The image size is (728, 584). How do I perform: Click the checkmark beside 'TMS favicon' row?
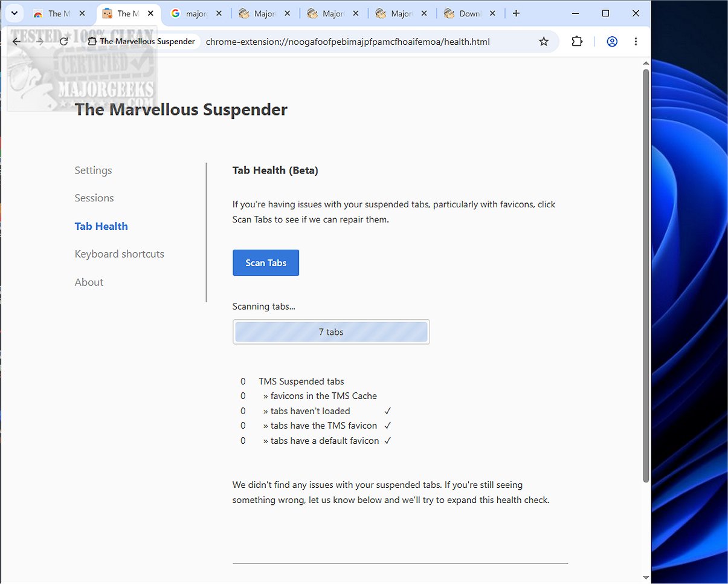(x=388, y=426)
